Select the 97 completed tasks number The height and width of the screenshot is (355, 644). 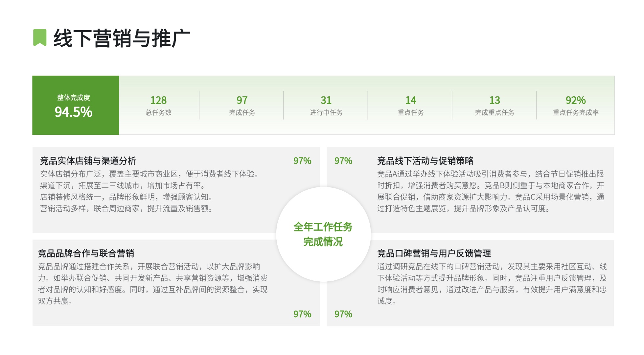click(x=242, y=100)
